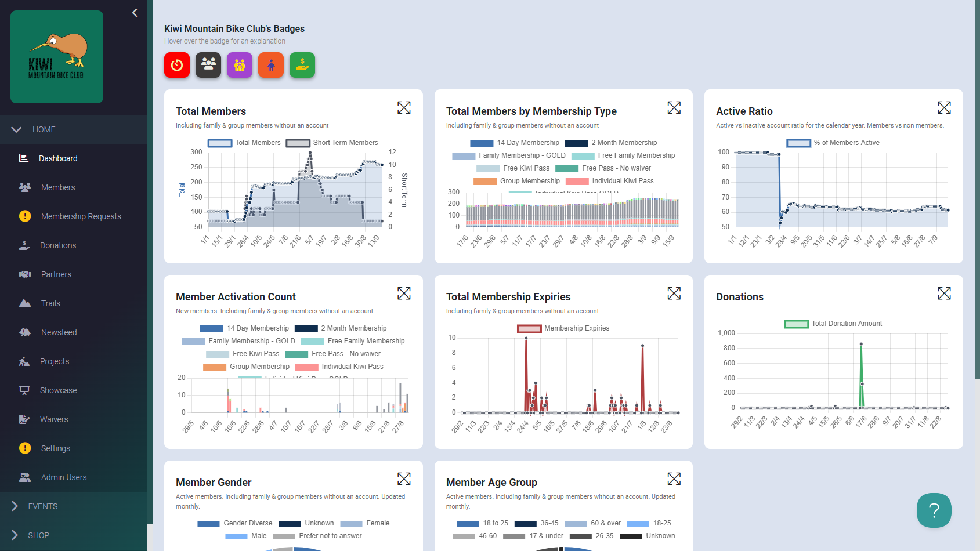This screenshot has height=551, width=980.
Task: Toggle Individual Kiwi Pass in Activation Count legend
Action: pos(339,367)
